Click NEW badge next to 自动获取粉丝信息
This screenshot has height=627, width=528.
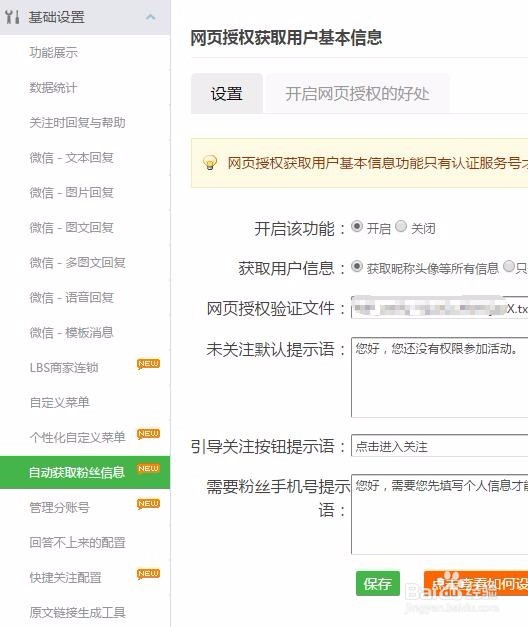(x=148, y=468)
